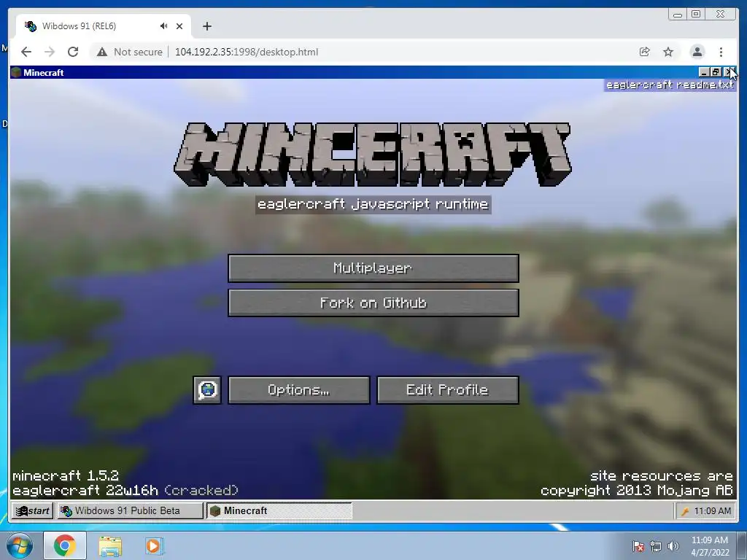The height and width of the screenshot is (560, 747).
Task: Click the minecraft 1.5.2 version text
Action: [66, 475]
